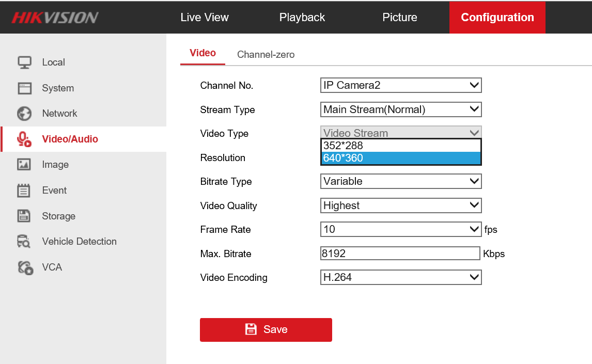Screen dimensions: 592x364
Task: Click the VCA icon in sidebar
Action: coord(25,267)
